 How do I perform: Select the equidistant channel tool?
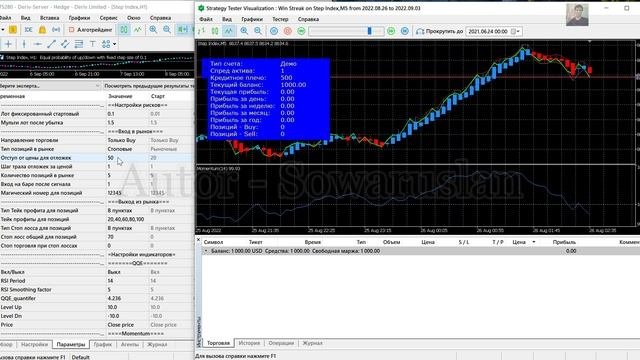click(x=65, y=44)
